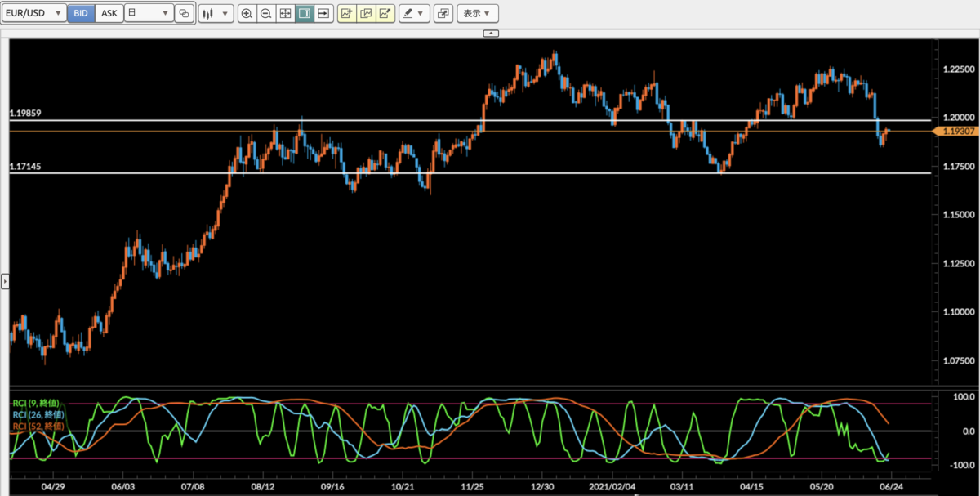Click the fit-to-screen arrows icon

[284, 13]
